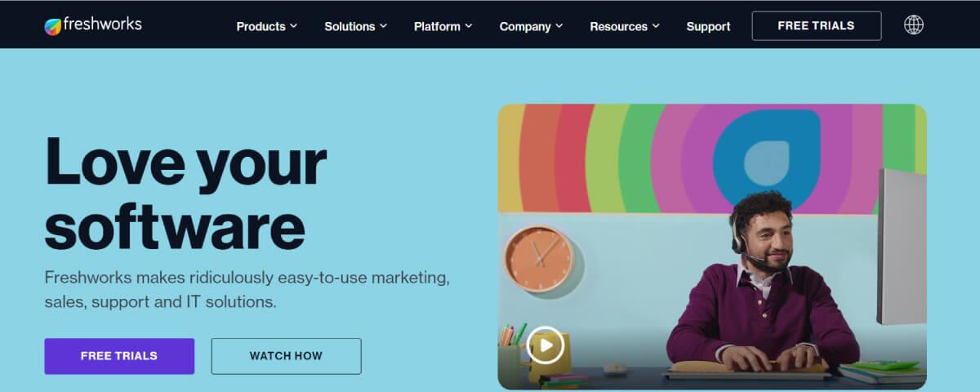980x392 pixels.
Task: Expand the Solutions menu chevron
Action: coord(382,26)
